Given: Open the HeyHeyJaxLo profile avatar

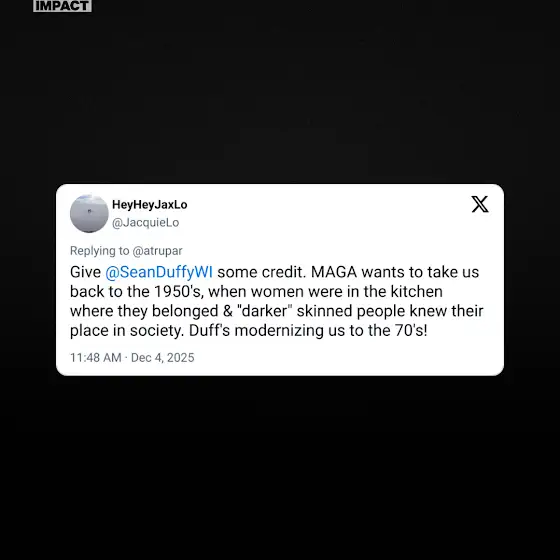Looking at the screenshot, I should click(x=89, y=214).
